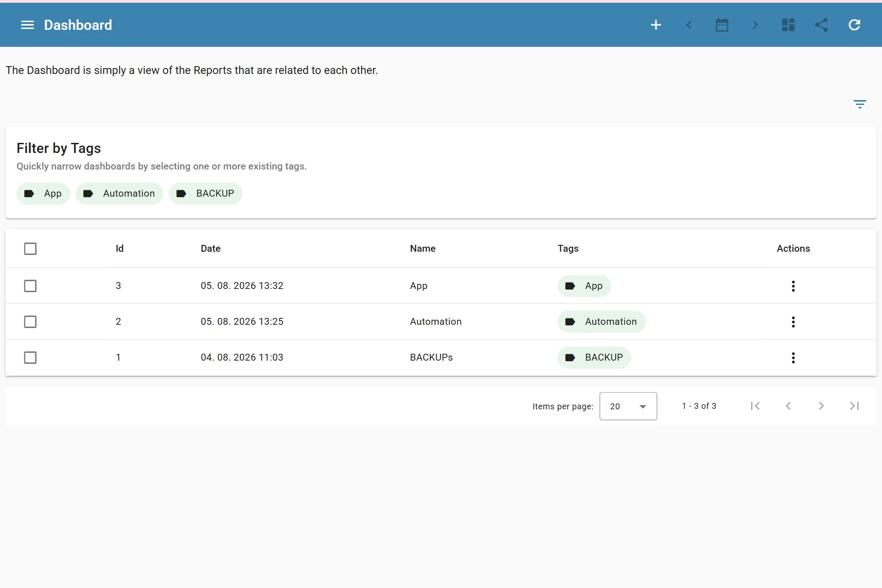Click the date 05. 08. 2026 13:25

click(242, 322)
